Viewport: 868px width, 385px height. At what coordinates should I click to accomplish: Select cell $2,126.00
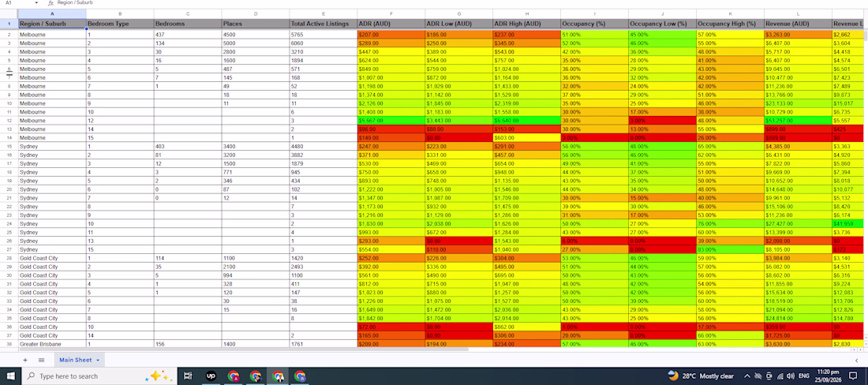pos(391,103)
